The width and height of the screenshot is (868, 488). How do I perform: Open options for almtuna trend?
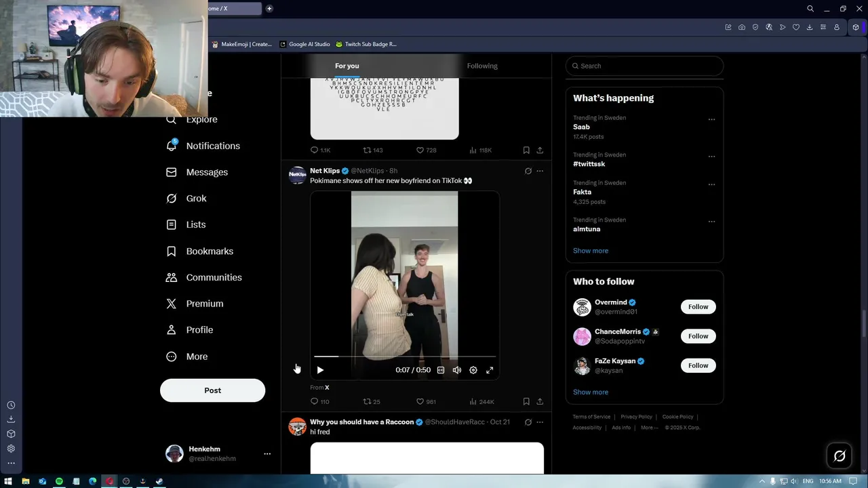tap(711, 222)
